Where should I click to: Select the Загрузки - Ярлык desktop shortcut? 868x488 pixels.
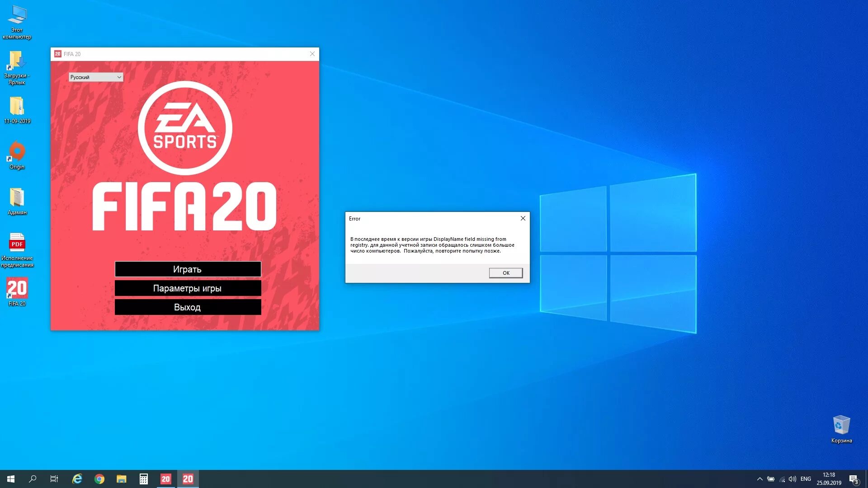coord(17,68)
